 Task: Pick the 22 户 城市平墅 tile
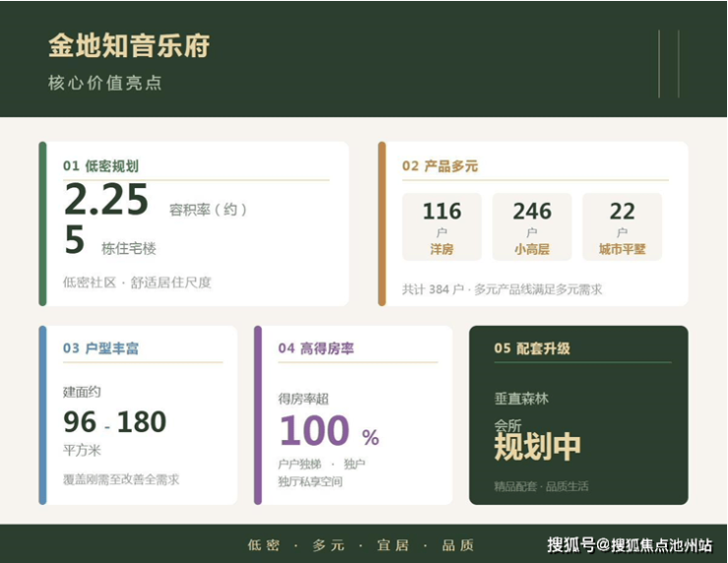pyautogui.click(x=622, y=226)
